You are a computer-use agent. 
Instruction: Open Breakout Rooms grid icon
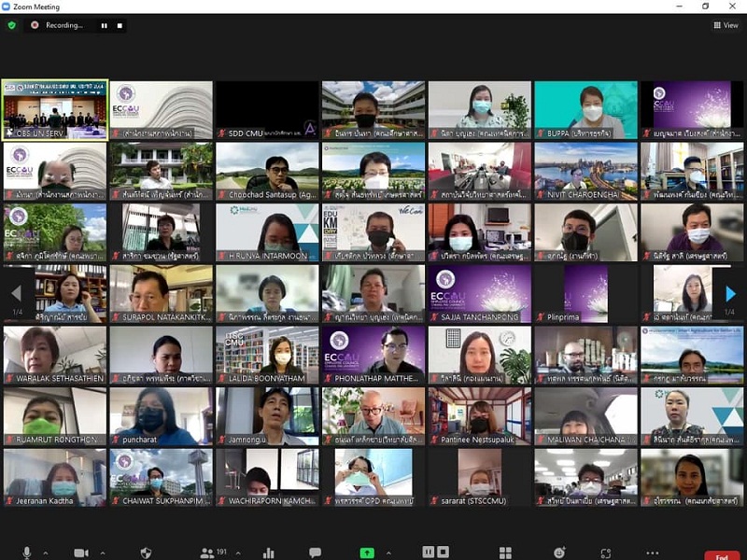pyautogui.click(x=505, y=553)
